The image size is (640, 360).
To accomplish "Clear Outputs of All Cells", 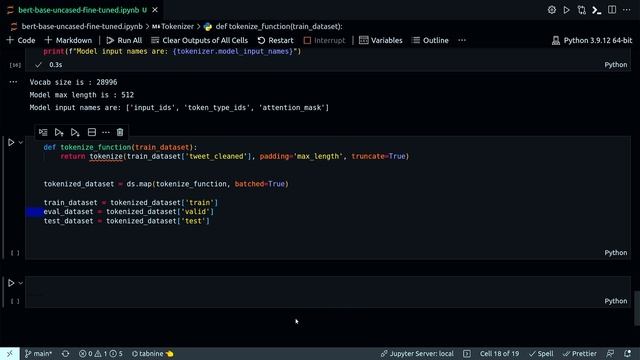I will (200, 40).
